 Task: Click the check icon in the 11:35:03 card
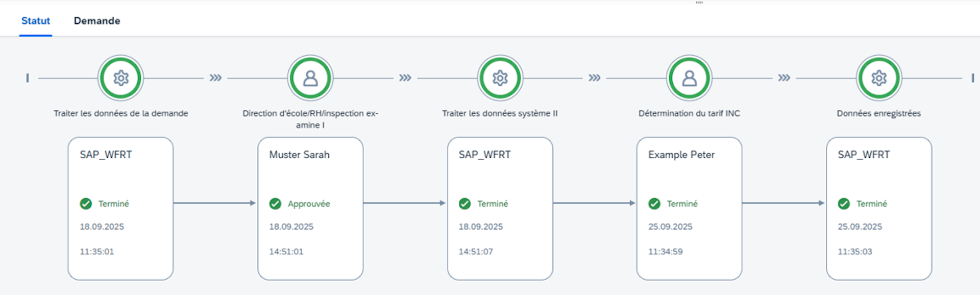844,204
